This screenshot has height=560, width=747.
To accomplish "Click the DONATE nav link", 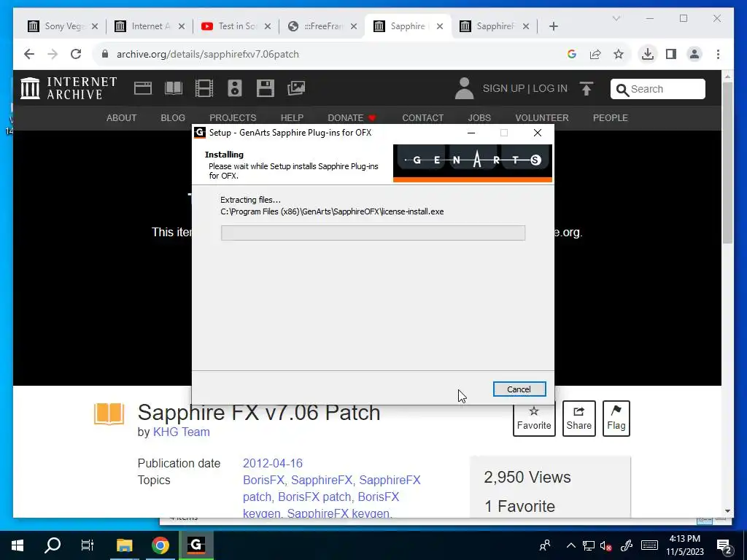I will tap(352, 118).
